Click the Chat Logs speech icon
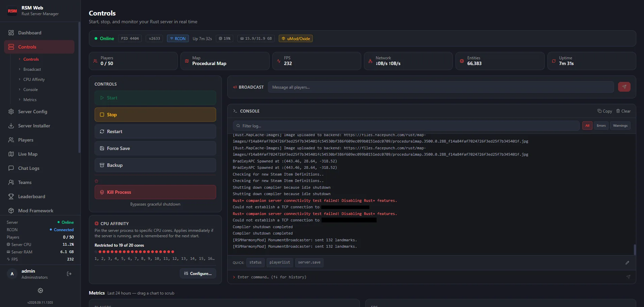 click(11, 168)
